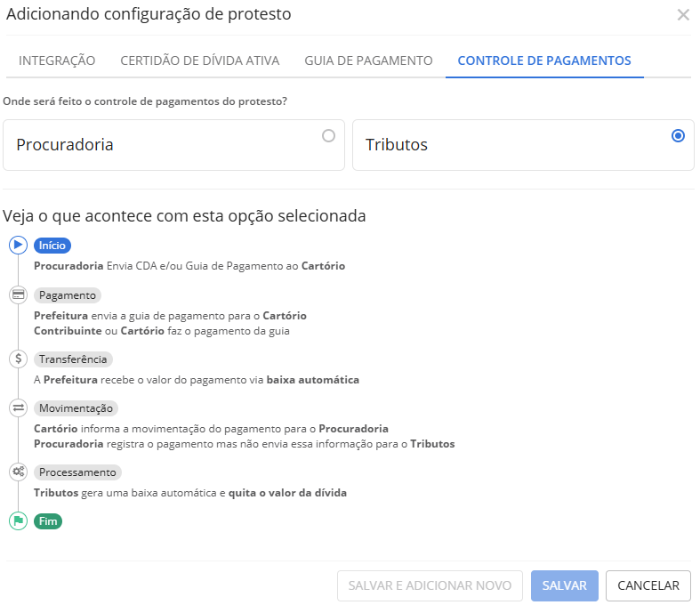
Task: Cancel the protest configuration dialog
Action: coord(648,585)
